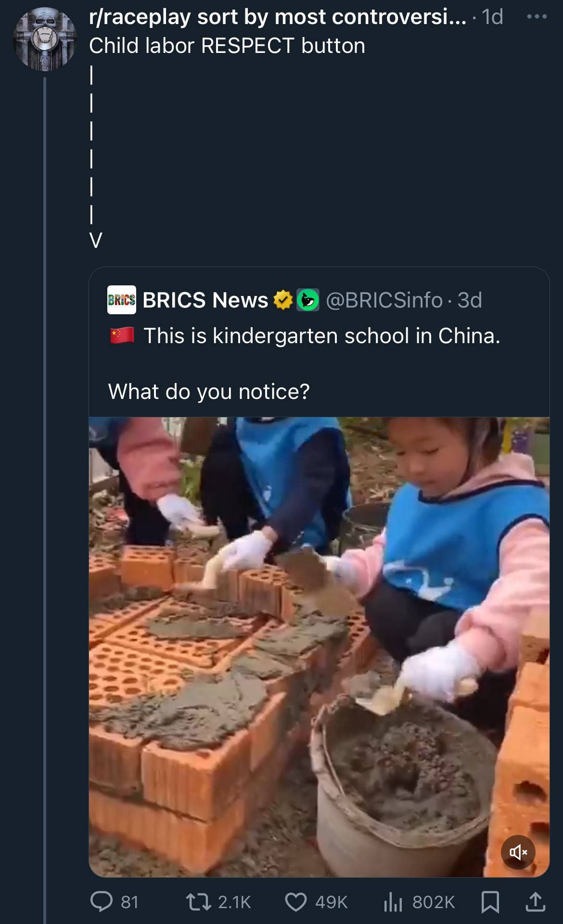Image resolution: width=563 pixels, height=924 pixels.
Task: Open the BRICS News profile logo
Action: click(121, 300)
